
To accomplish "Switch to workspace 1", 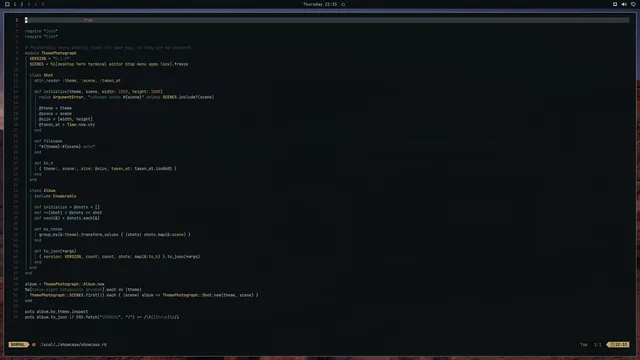I will [x=15, y=4].
